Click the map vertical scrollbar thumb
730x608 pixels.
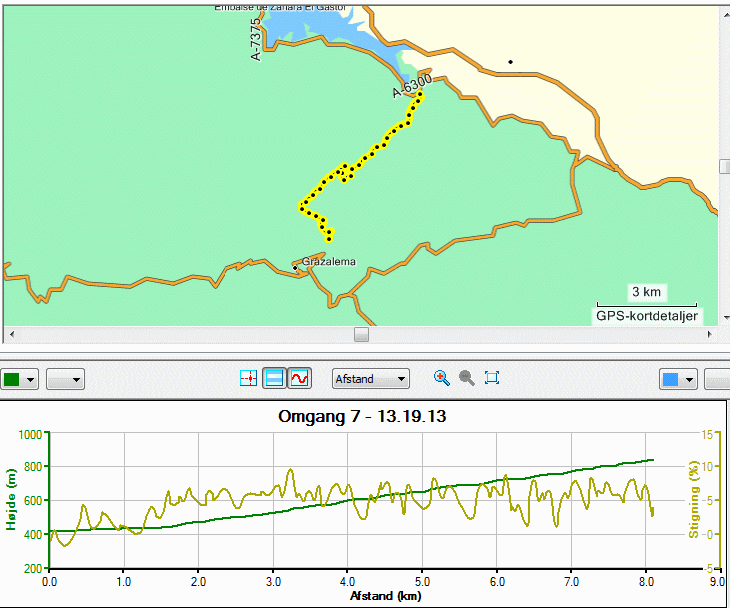(x=725, y=167)
